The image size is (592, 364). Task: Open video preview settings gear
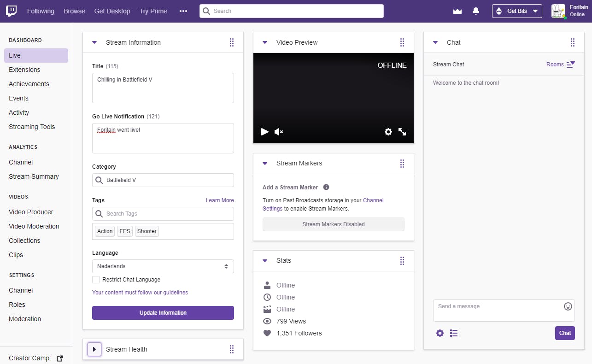pos(388,132)
